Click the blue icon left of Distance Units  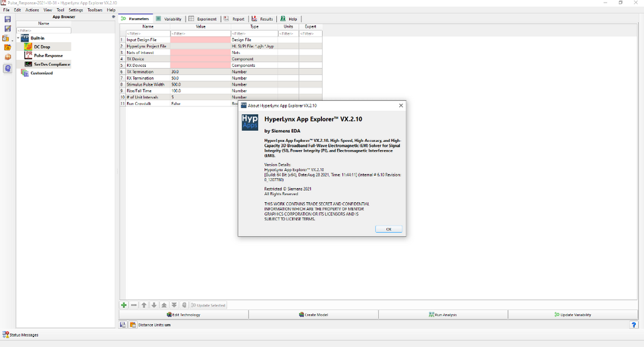coord(123,325)
